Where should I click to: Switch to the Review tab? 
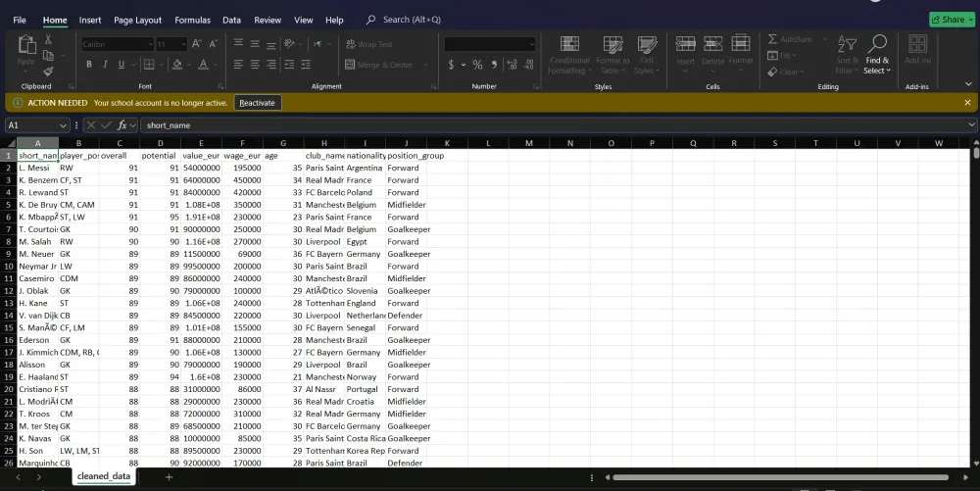click(x=268, y=20)
